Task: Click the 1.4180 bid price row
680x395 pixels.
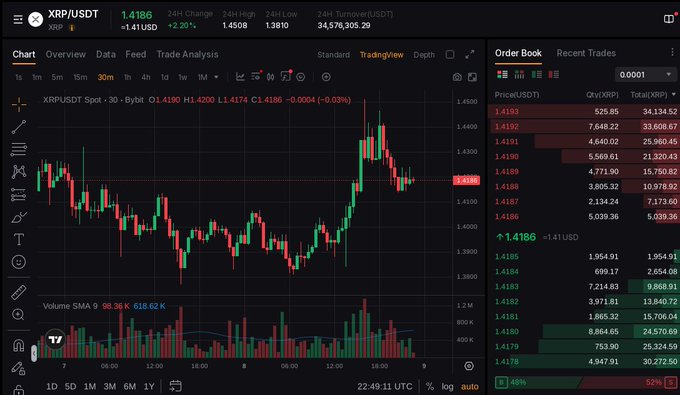Action: 584,331
